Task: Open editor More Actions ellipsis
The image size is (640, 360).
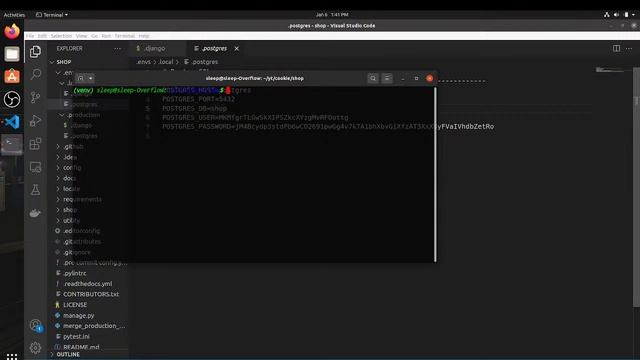Action: pyautogui.click(x=629, y=49)
